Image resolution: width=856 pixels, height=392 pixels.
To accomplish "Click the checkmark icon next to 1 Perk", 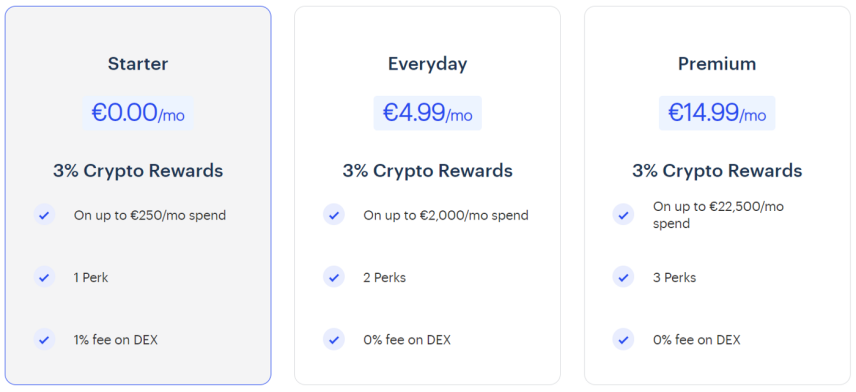I will coord(44,277).
